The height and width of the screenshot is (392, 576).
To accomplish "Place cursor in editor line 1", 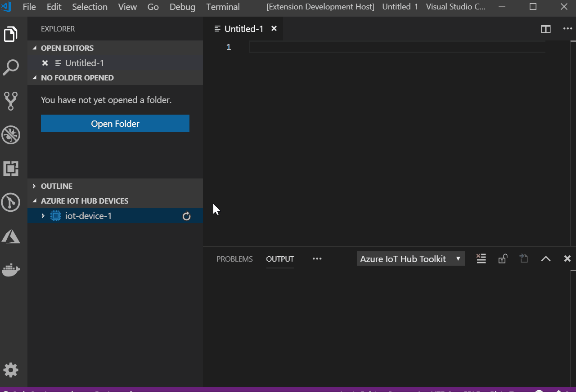I will point(397,47).
